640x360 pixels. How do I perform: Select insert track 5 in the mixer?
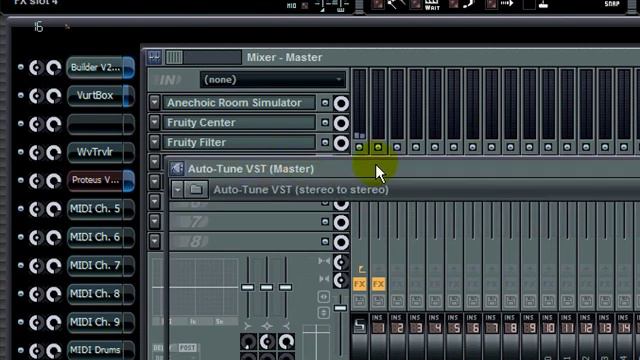pyautogui.click(x=454, y=328)
